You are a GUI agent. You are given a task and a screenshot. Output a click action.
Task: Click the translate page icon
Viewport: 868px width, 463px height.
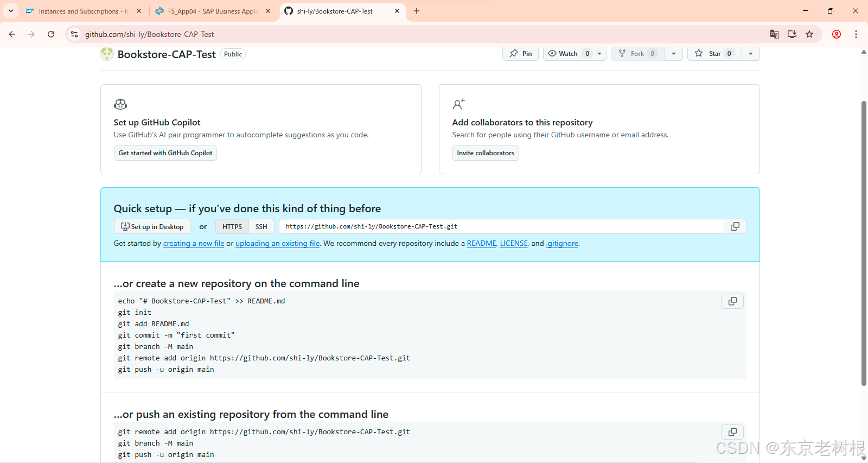pos(775,34)
